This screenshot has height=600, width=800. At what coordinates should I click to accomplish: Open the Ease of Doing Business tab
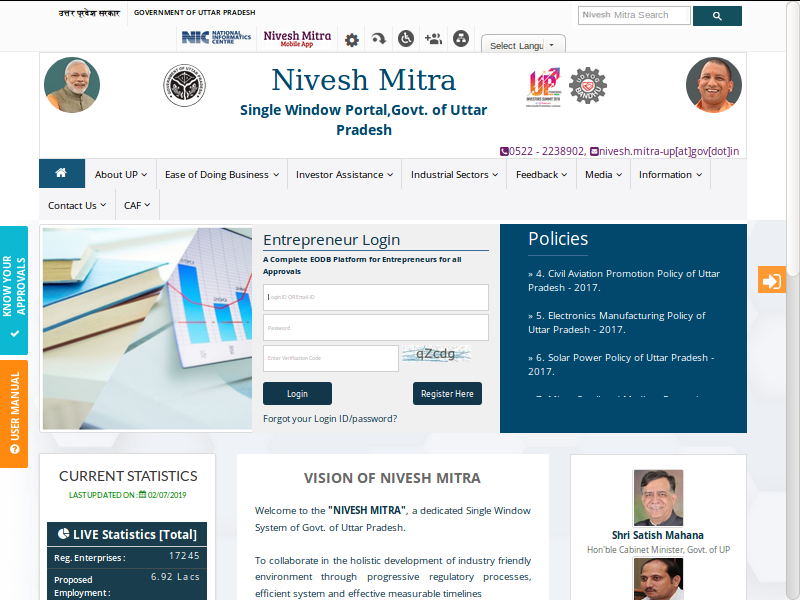pyautogui.click(x=221, y=173)
